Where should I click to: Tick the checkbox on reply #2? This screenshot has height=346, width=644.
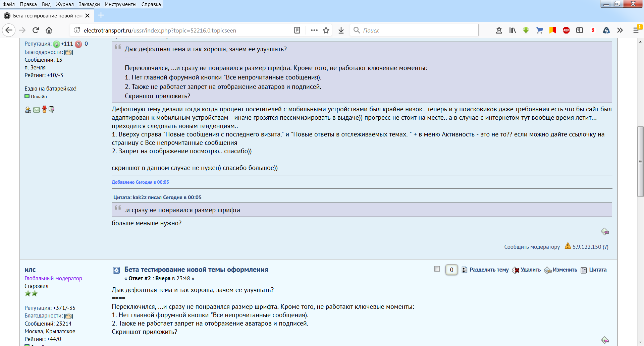(437, 269)
